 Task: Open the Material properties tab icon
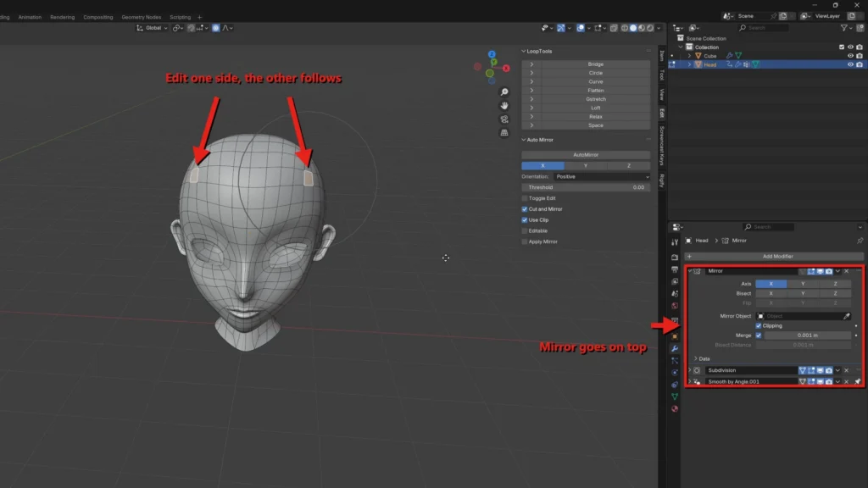(x=675, y=409)
